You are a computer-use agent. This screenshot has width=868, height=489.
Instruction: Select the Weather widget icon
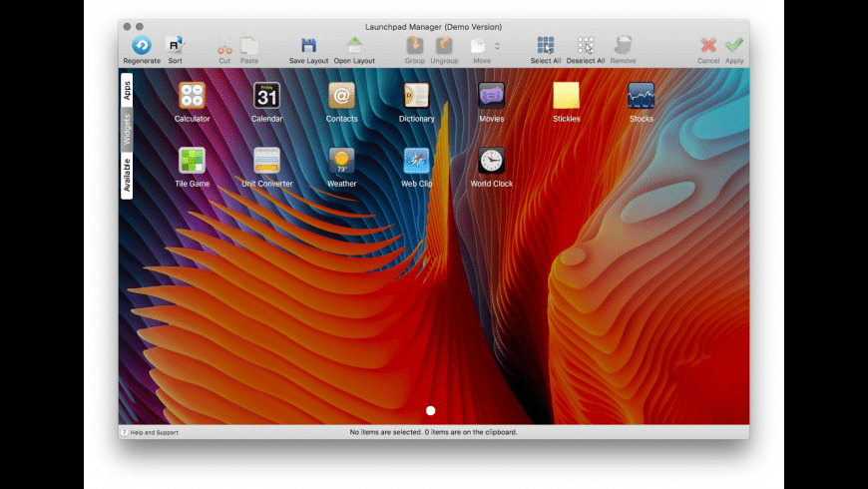[x=341, y=161]
